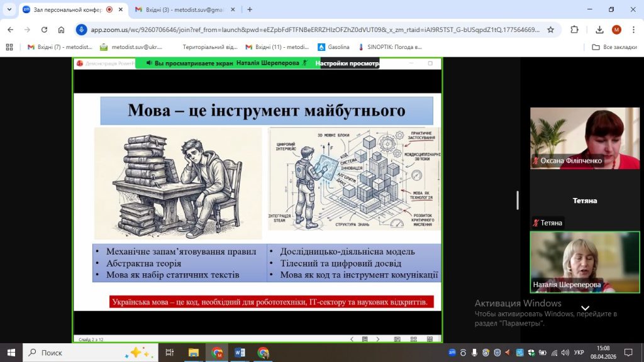Bookmark this page with the star icon
This screenshot has height=362, width=644.
(x=550, y=30)
